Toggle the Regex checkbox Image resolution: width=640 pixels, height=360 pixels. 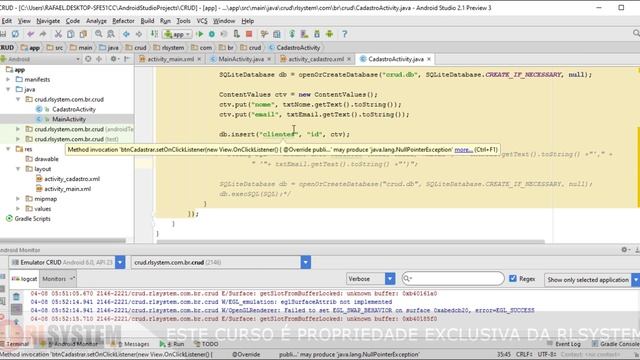[x=513, y=278]
